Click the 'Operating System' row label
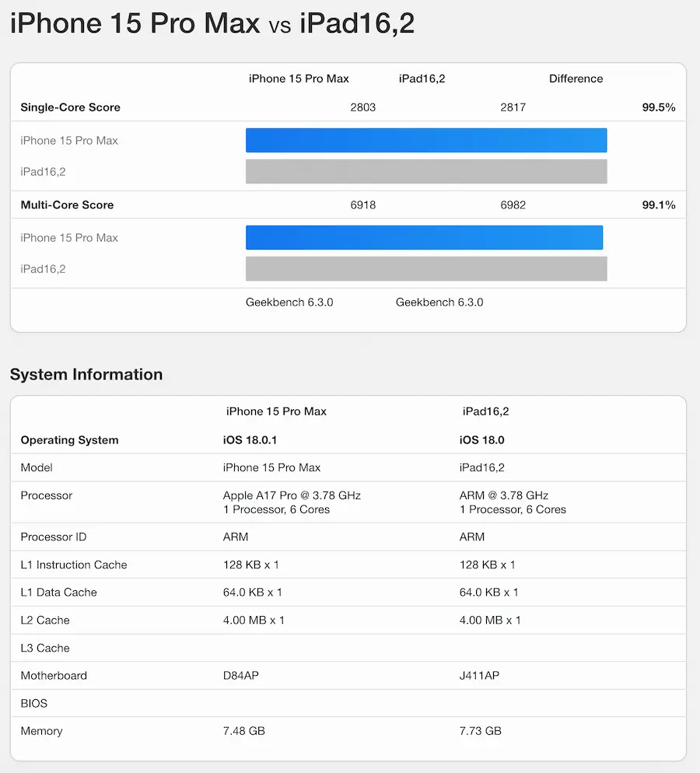This screenshot has height=773, width=700. pos(69,440)
